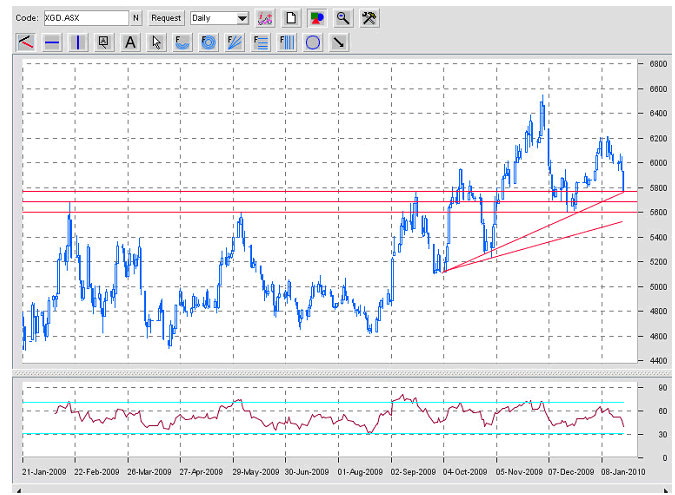Choose the text annotation 'A' tool

[130, 42]
